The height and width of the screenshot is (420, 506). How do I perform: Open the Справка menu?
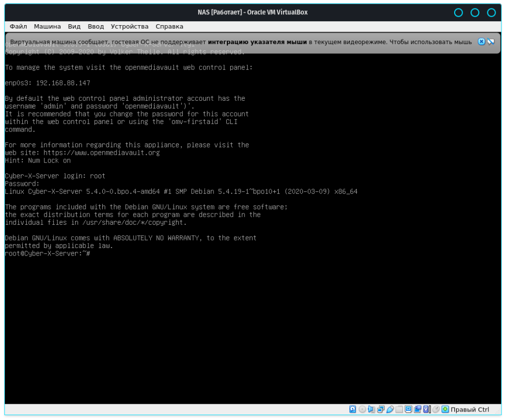(169, 27)
